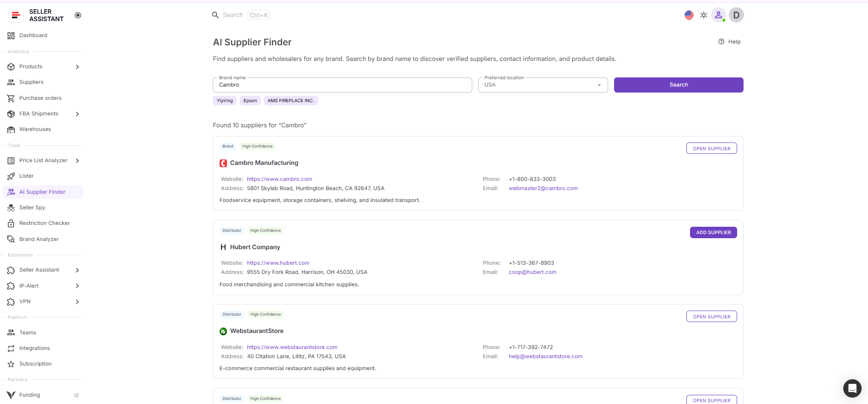
Task: Select the AMS FIREPLACE INC. chip
Action: tap(291, 101)
